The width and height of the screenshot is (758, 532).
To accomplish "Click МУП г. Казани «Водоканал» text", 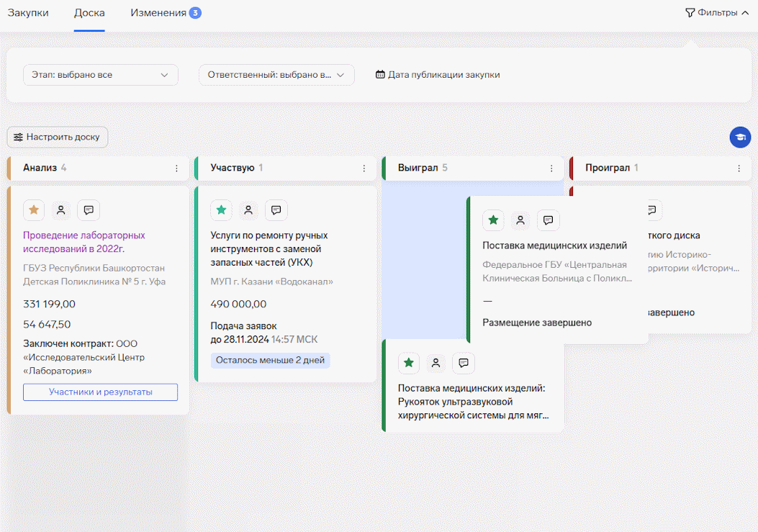I will pyautogui.click(x=271, y=281).
